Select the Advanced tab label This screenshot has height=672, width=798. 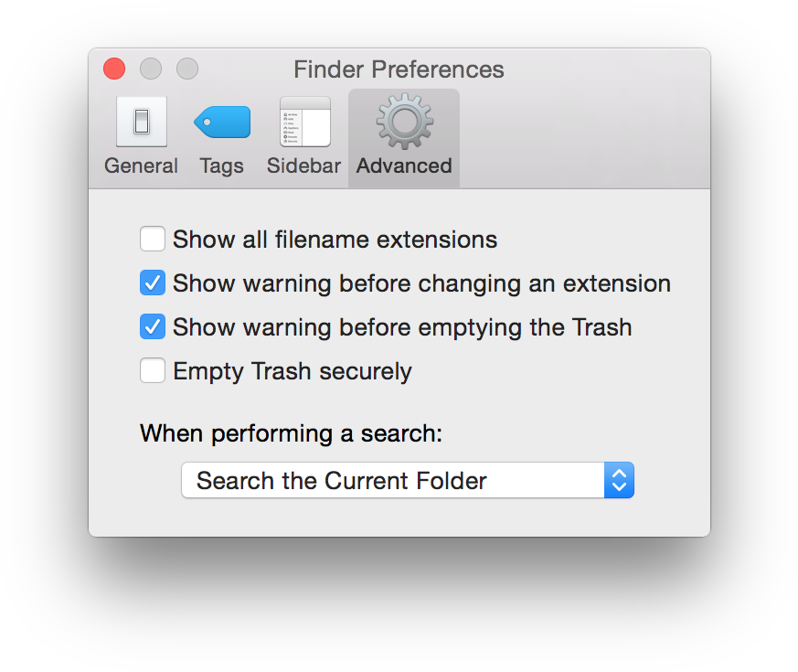[404, 166]
